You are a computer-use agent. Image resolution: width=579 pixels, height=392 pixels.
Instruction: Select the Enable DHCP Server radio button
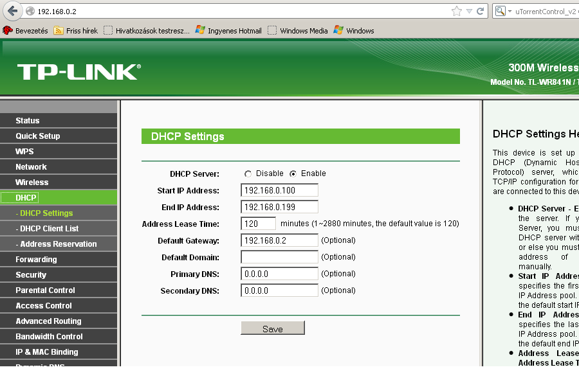click(x=293, y=174)
